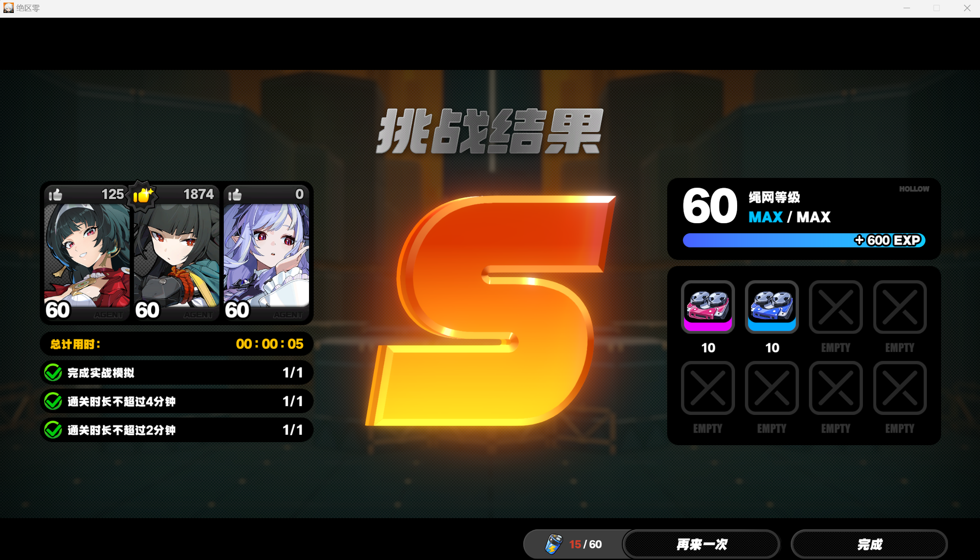Click the score 125 value
980x560 pixels.
pyautogui.click(x=113, y=194)
